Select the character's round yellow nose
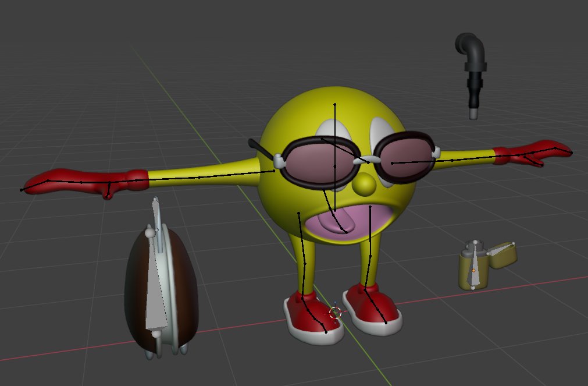The image size is (588, 386). click(x=364, y=184)
